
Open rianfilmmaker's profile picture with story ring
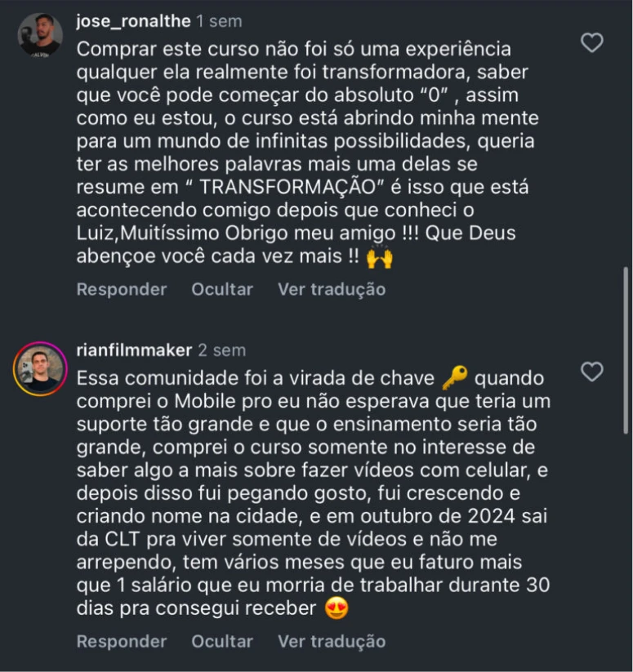point(40,368)
